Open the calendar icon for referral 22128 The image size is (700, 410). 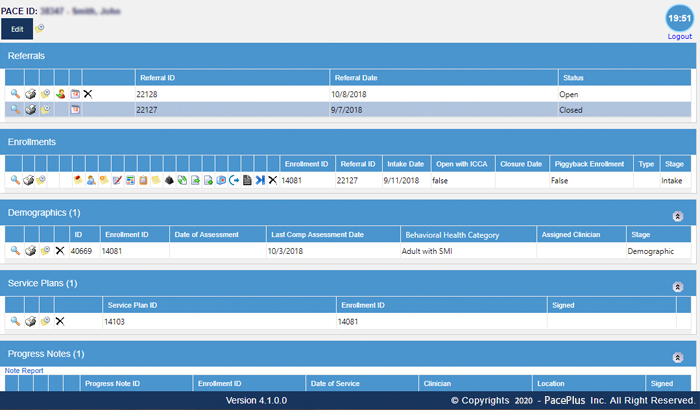point(75,94)
